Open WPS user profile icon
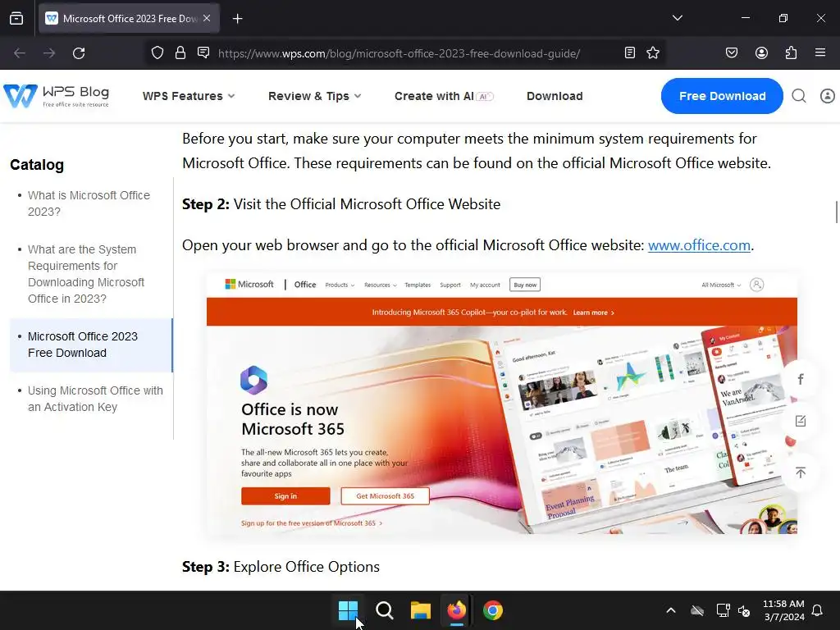This screenshot has width=840, height=630. pyautogui.click(x=828, y=96)
